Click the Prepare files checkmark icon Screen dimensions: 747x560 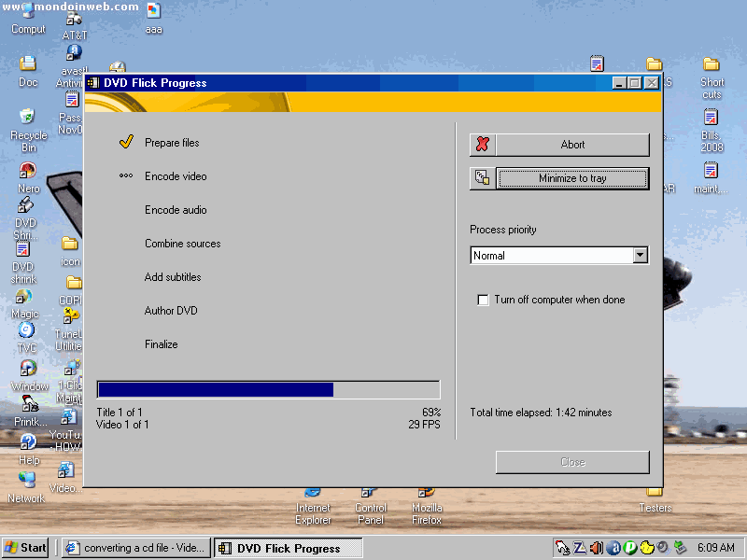point(126,142)
